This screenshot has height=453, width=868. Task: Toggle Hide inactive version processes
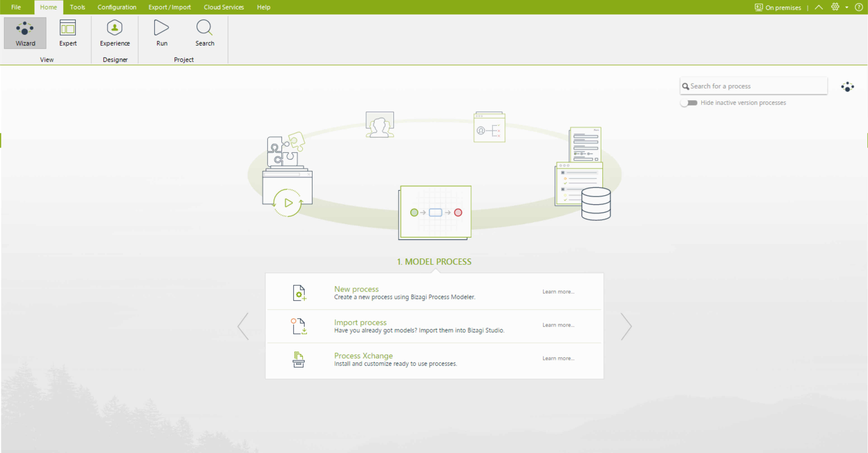pyautogui.click(x=689, y=103)
